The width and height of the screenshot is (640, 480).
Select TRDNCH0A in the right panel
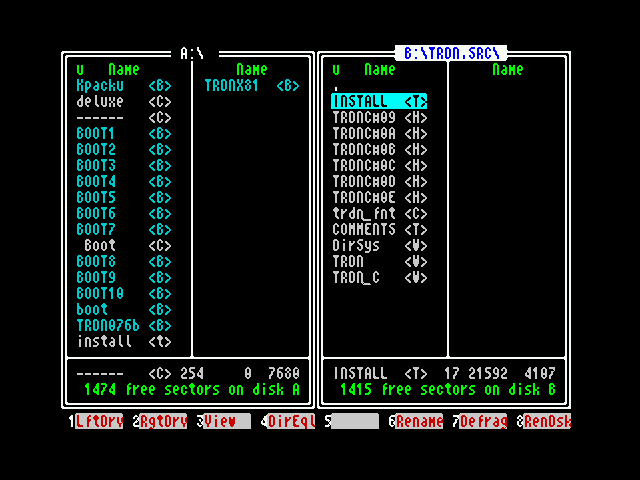(380, 133)
